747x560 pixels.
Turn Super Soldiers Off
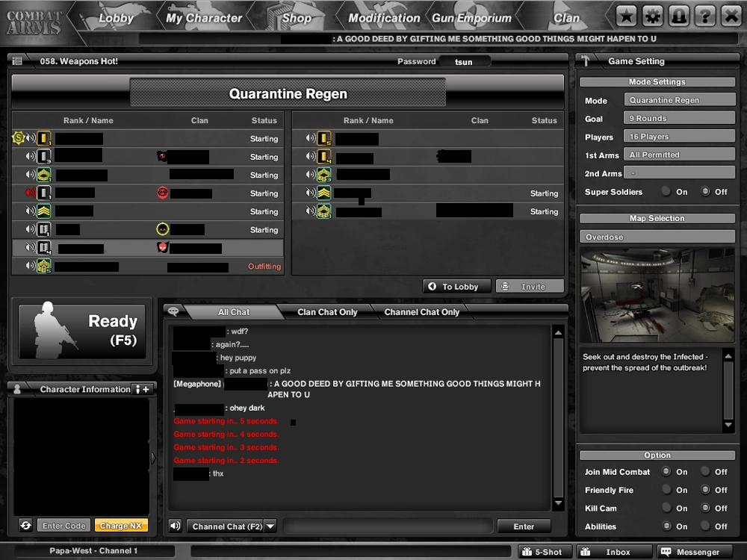706,191
